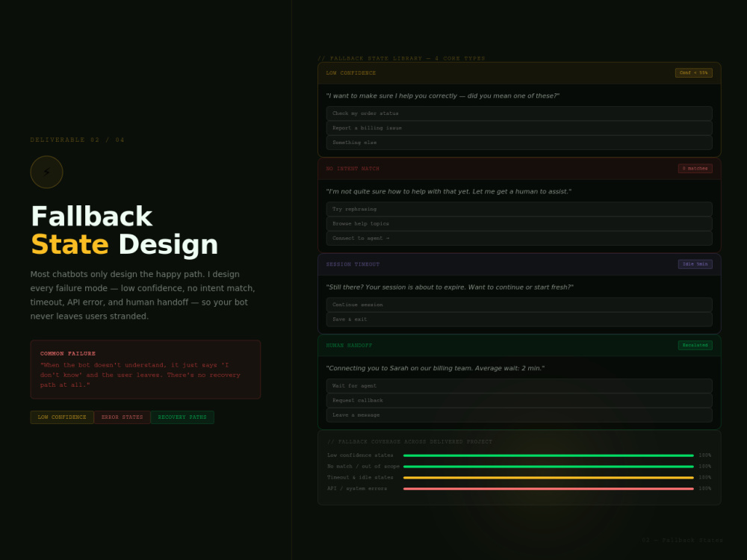Click the SESSION TIMEOUT card header
This screenshot has width=747, height=560.
(x=519, y=264)
